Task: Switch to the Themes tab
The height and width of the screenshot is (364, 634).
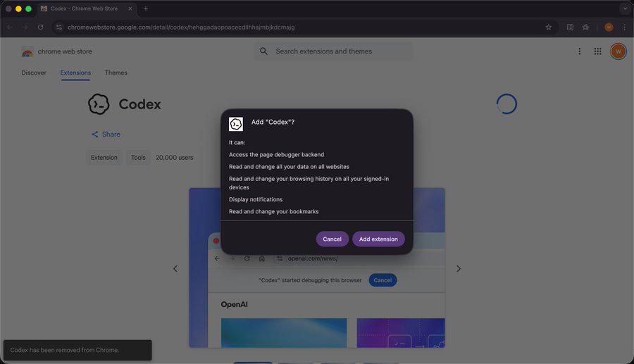Action: click(116, 73)
